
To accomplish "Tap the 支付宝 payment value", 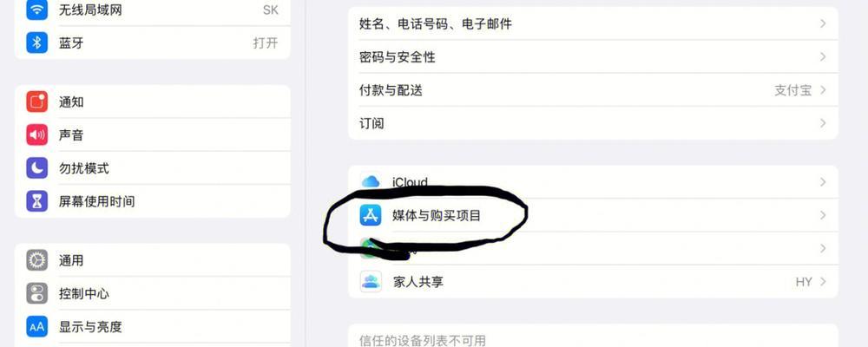I will 792,90.
